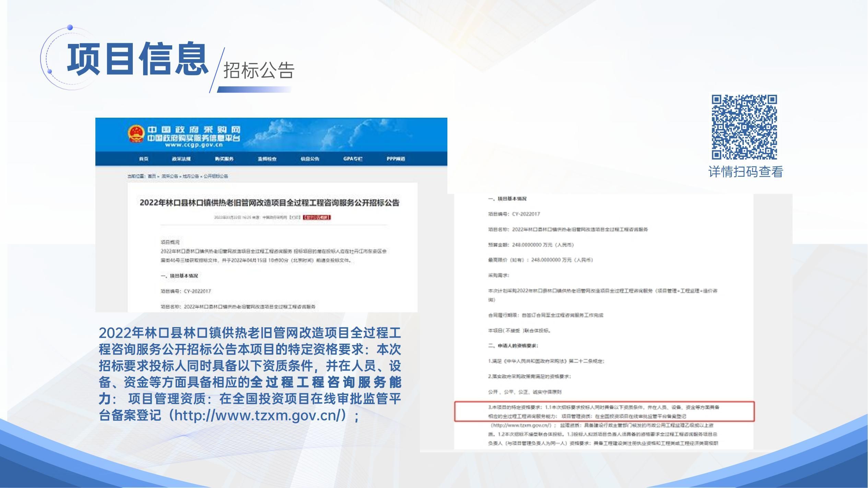Select the 购买服务 menu entry

[x=224, y=159]
